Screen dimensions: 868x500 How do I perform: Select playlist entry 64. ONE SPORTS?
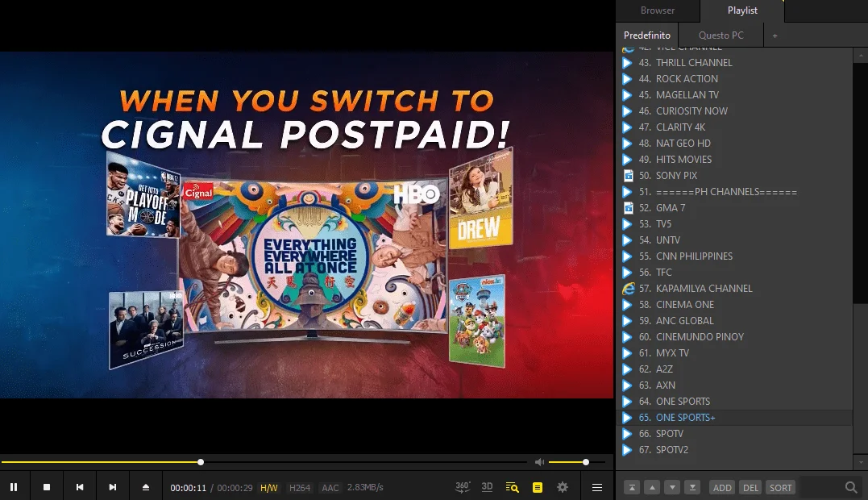734,401
